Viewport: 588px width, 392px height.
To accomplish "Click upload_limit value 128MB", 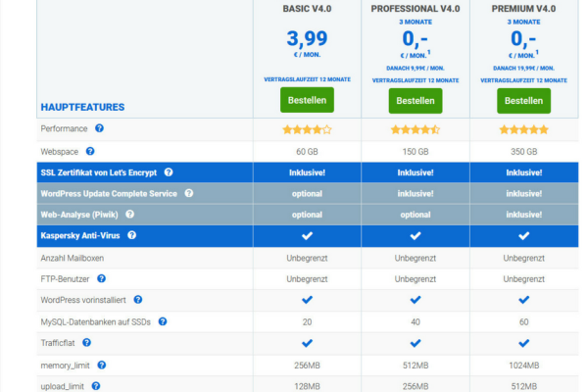I will 307,386.
